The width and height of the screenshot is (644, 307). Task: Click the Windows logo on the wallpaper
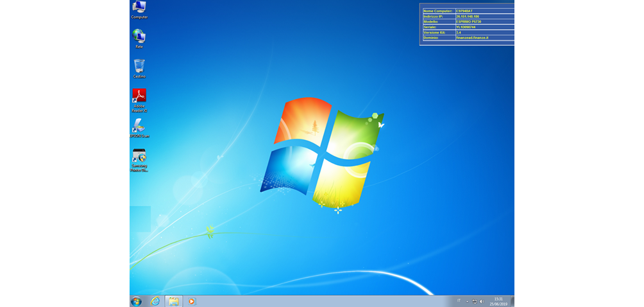[x=322, y=152]
